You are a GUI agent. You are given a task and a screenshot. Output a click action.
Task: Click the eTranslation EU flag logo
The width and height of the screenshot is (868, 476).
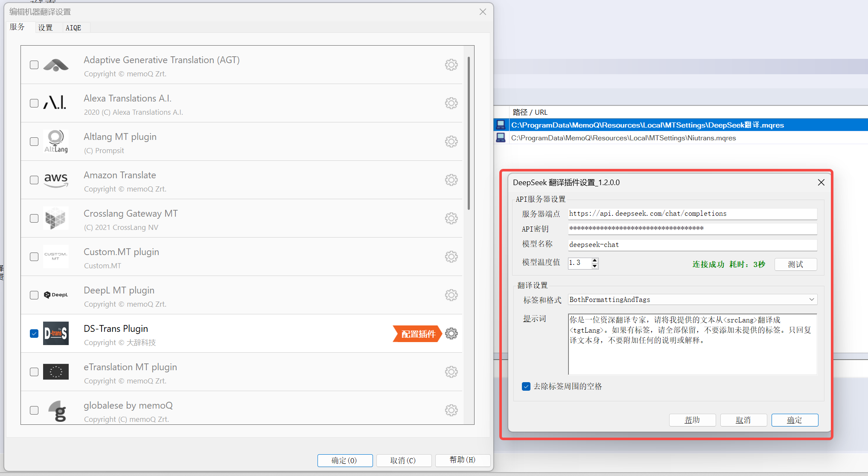pos(56,372)
